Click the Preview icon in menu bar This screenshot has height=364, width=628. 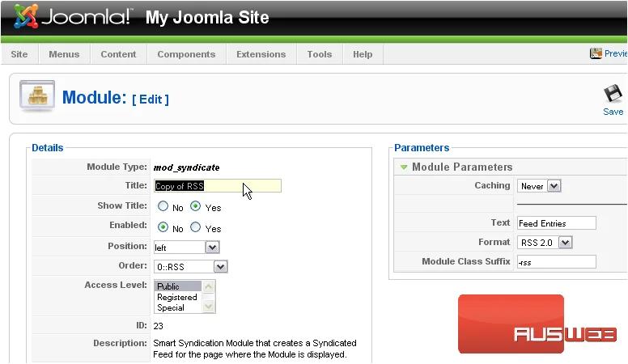[x=596, y=53]
